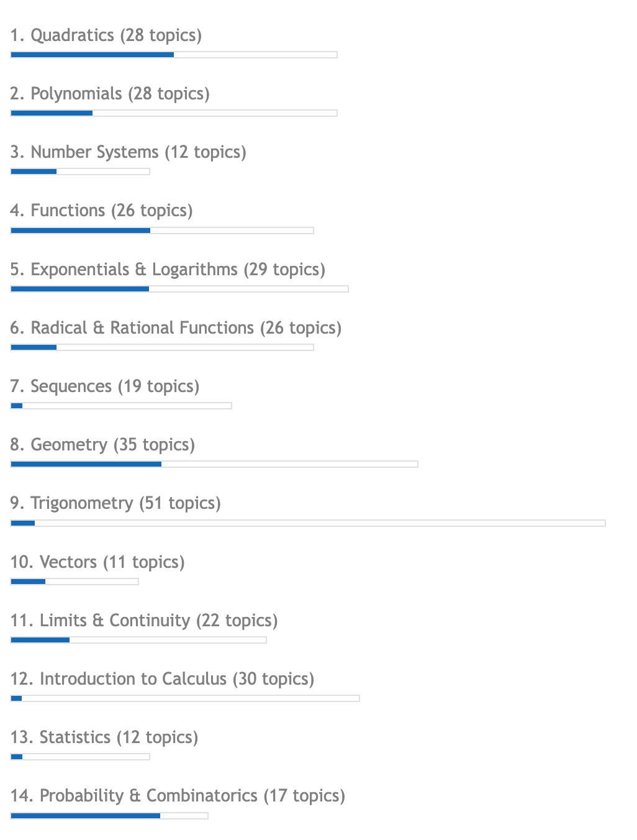Open Trigonometry (51 topics)

(115, 503)
